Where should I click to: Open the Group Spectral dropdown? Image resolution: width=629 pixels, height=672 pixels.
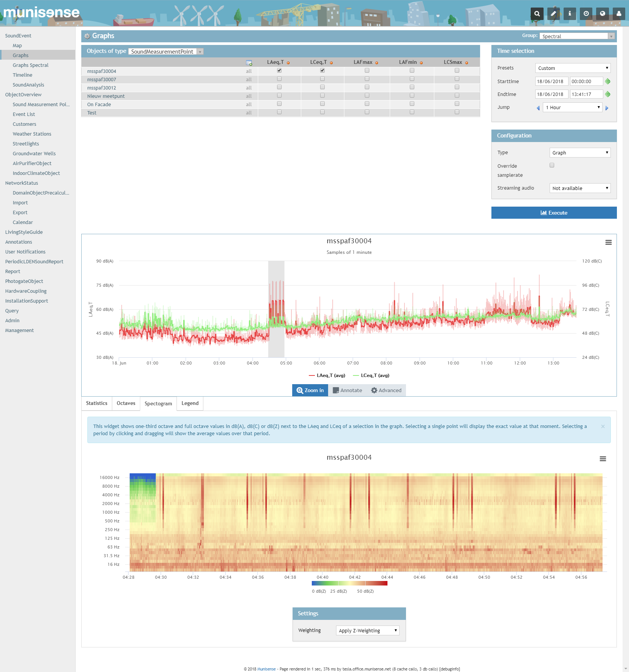[575, 36]
